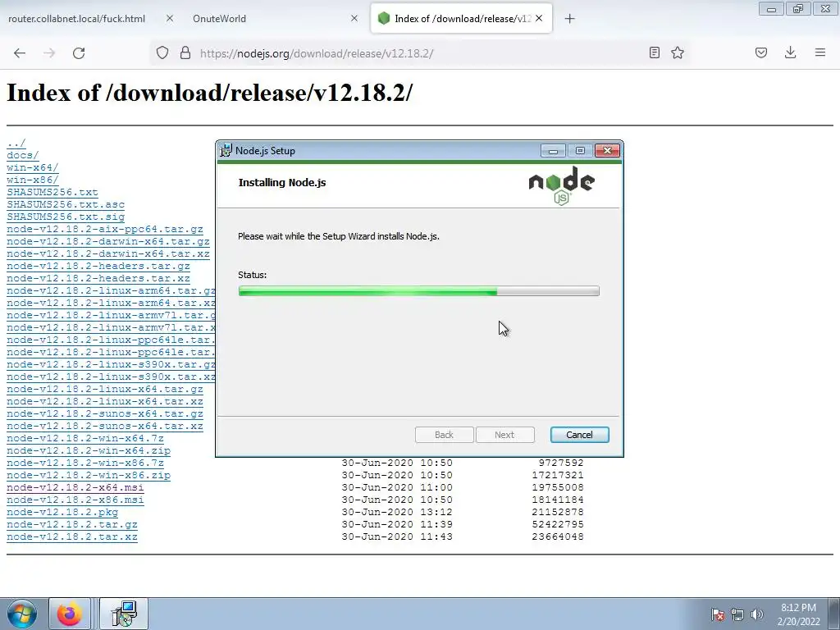The height and width of the screenshot is (630, 840).
Task: Download node-v12.18.2-win-x86.zip
Action: point(89,476)
